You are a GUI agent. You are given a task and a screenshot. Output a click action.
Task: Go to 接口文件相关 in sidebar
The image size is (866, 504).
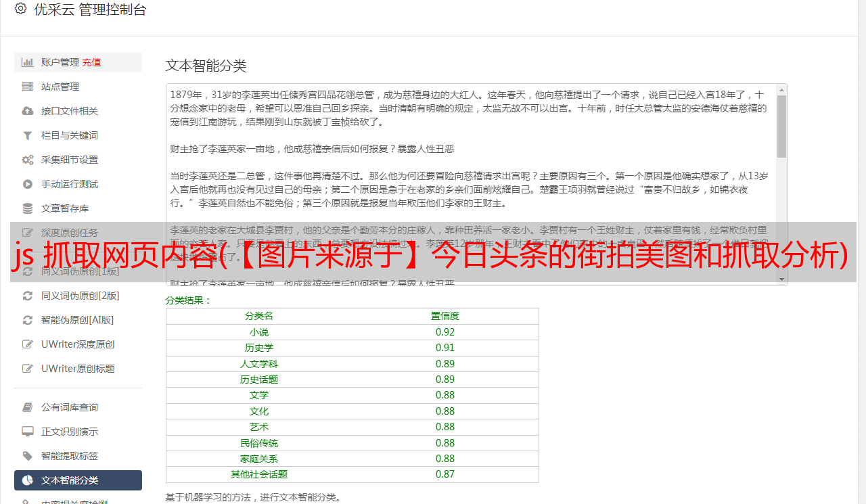click(x=78, y=111)
